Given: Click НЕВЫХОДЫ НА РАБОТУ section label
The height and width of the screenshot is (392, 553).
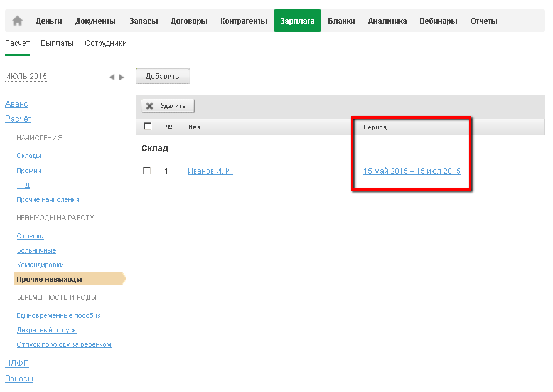Looking at the screenshot, I should (x=55, y=218).
